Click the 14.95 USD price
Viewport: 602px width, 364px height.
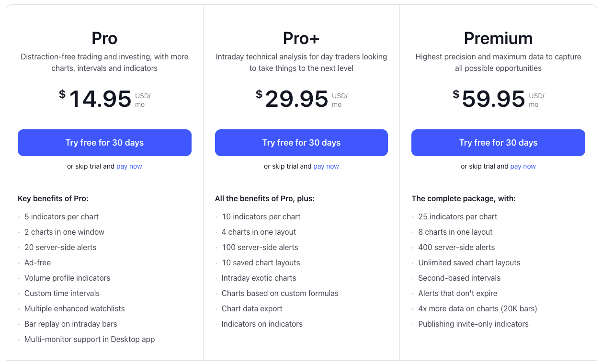104,99
